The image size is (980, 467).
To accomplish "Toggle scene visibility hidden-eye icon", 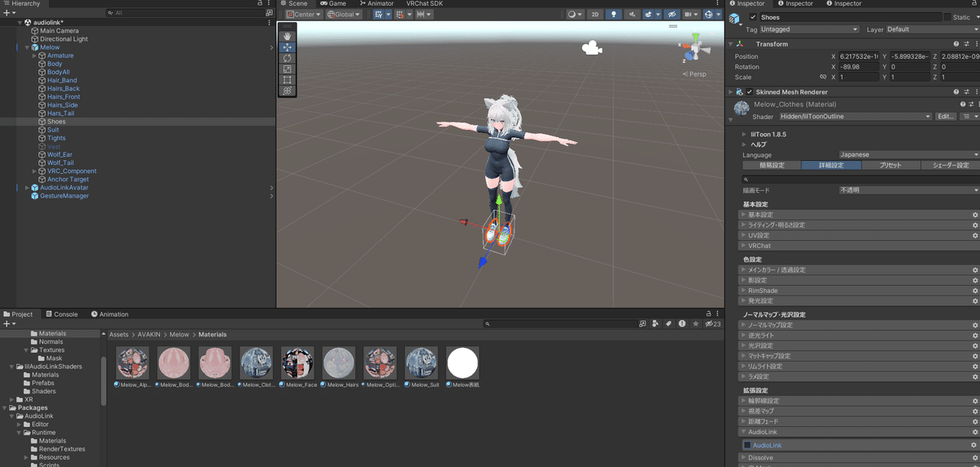I will 671,15.
